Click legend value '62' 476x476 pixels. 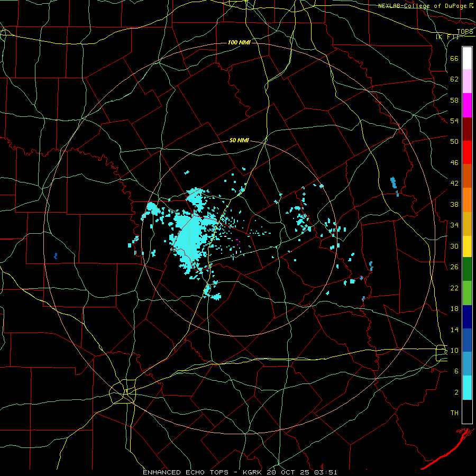[x=454, y=79]
